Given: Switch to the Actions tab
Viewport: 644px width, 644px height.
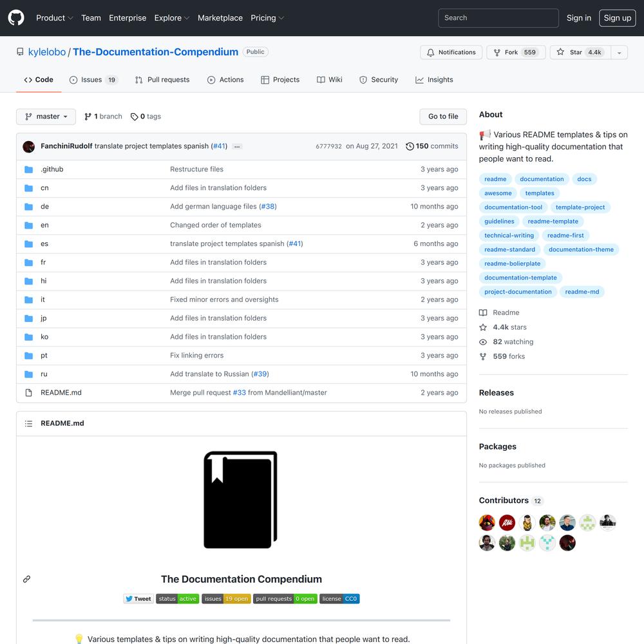Looking at the screenshot, I should [225, 80].
